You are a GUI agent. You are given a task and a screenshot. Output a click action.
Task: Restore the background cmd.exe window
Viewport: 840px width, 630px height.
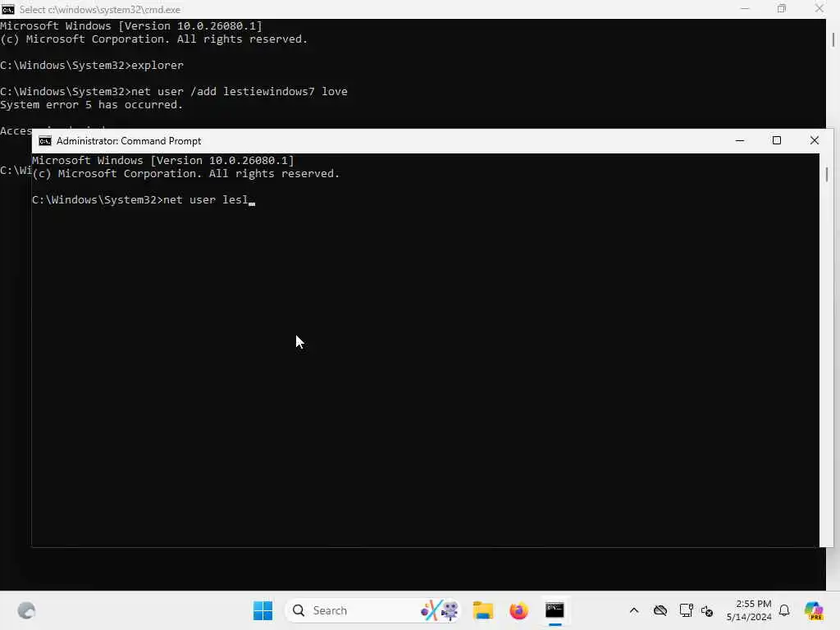(782, 8)
